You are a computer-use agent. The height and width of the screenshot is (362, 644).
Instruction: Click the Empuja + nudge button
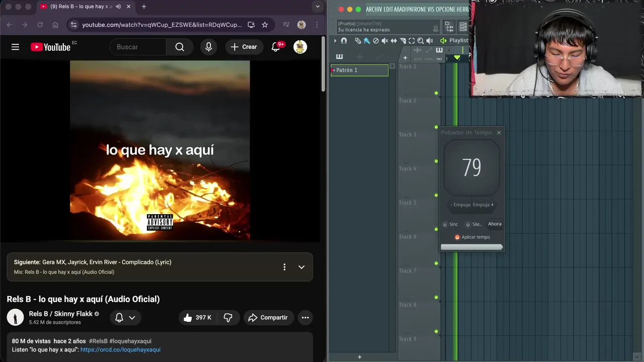[x=483, y=205]
